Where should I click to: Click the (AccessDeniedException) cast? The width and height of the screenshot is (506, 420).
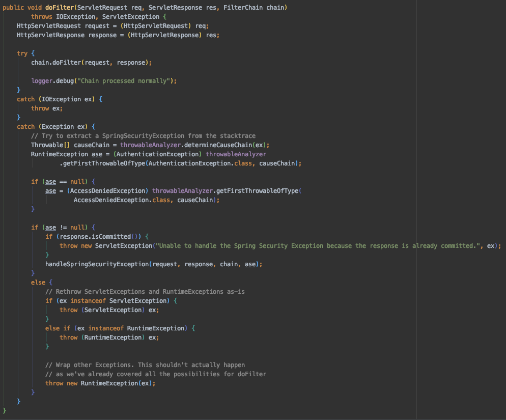(x=107, y=191)
